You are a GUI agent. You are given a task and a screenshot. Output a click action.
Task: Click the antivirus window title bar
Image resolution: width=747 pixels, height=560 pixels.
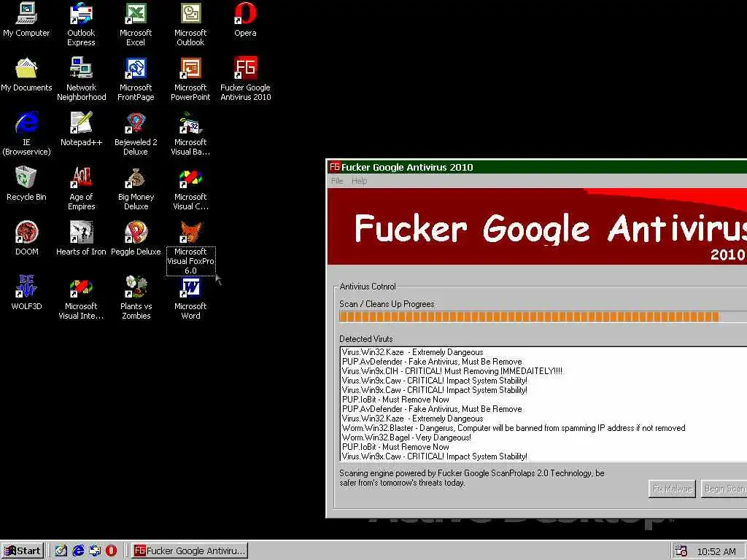point(537,167)
